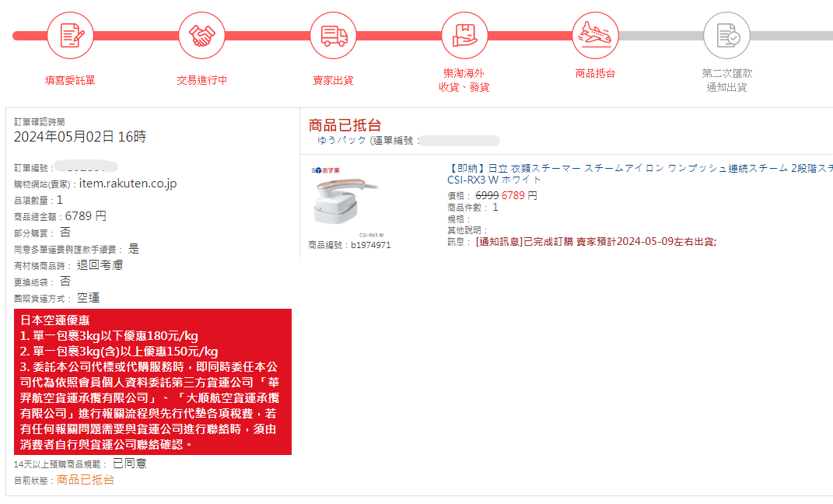Open the 日立 衣類スチーマー product title link
The width and height of the screenshot is (833, 504).
tap(639, 173)
